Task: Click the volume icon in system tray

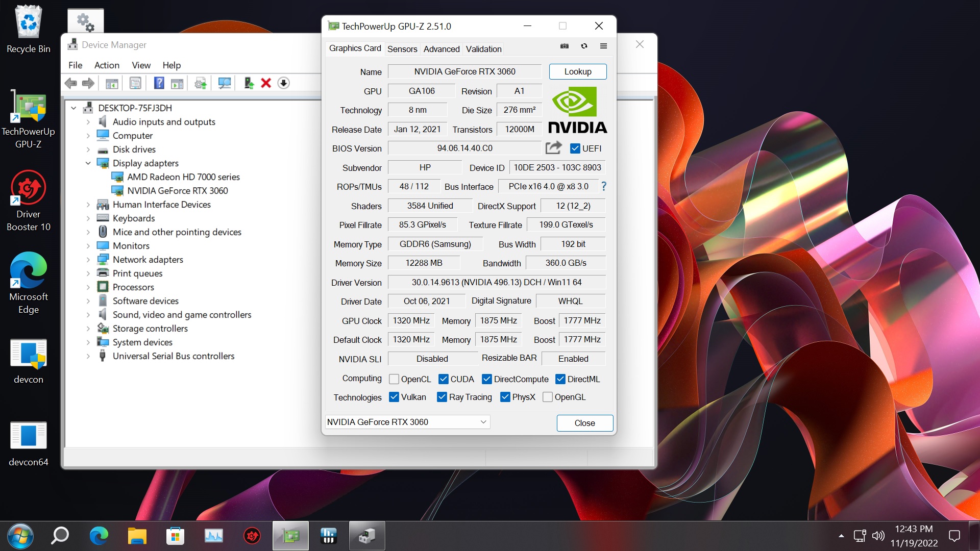Action: [878, 536]
